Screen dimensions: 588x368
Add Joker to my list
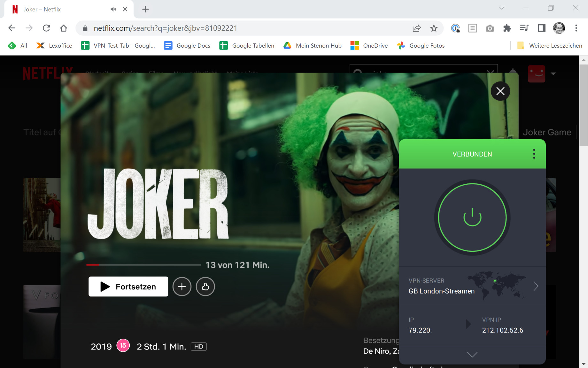(x=182, y=287)
